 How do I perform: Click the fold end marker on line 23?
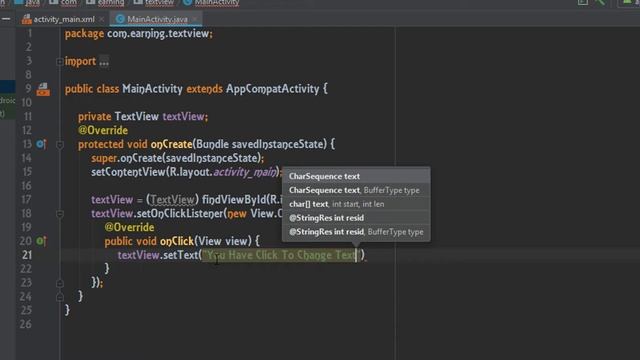pyautogui.click(x=60, y=283)
